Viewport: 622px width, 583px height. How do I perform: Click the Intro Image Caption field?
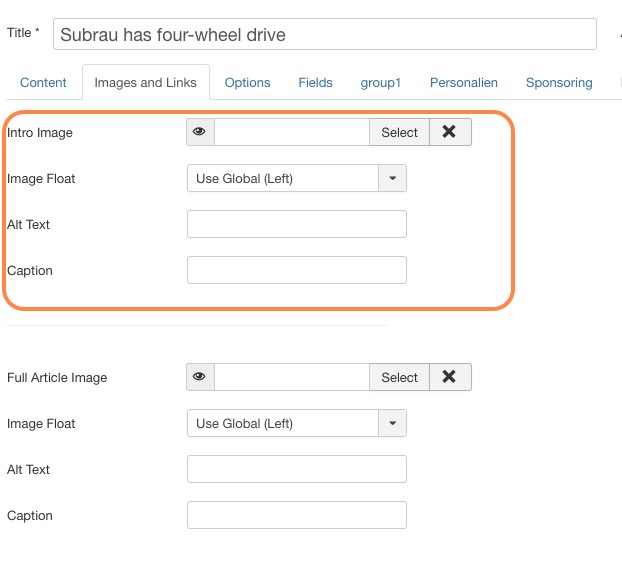297,270
